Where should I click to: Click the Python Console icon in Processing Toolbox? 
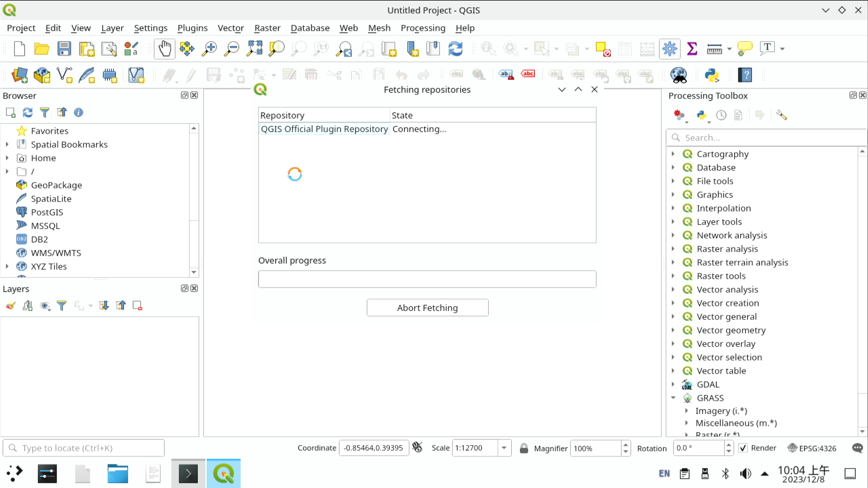(x=701, y=114)
